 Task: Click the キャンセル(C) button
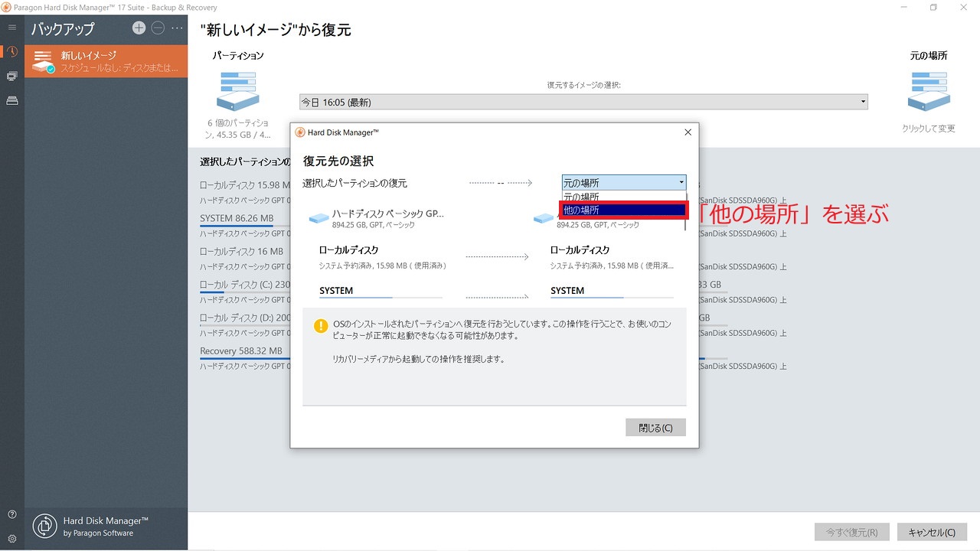tap(932, 533)
